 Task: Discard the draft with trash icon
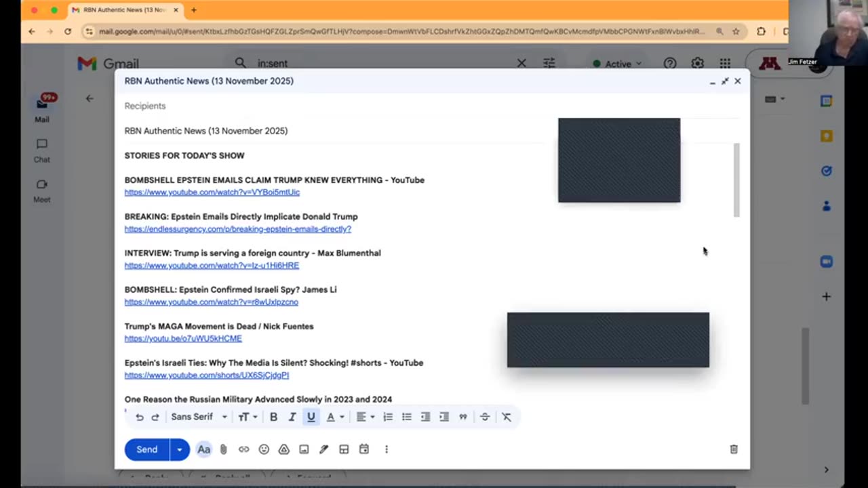734,449
